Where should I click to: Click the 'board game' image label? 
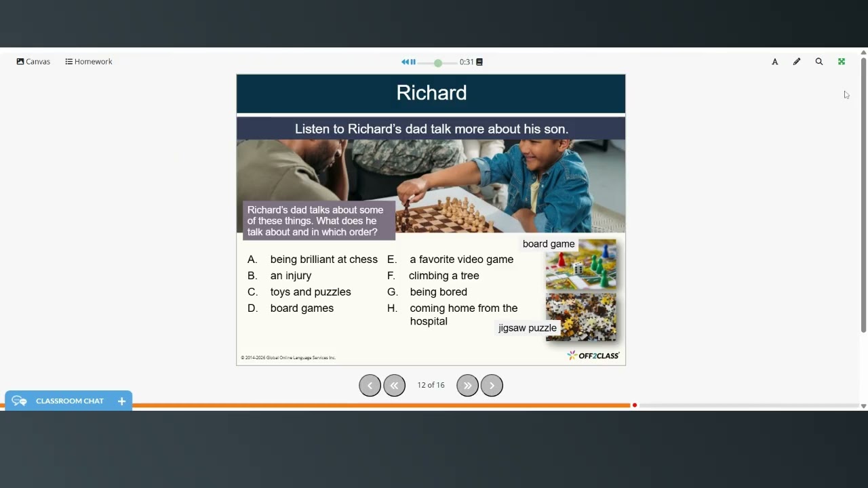pos(549,244)
